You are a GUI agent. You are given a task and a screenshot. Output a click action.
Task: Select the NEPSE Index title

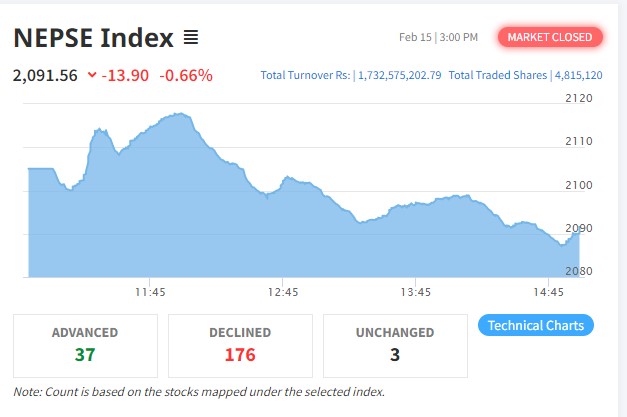93,39
